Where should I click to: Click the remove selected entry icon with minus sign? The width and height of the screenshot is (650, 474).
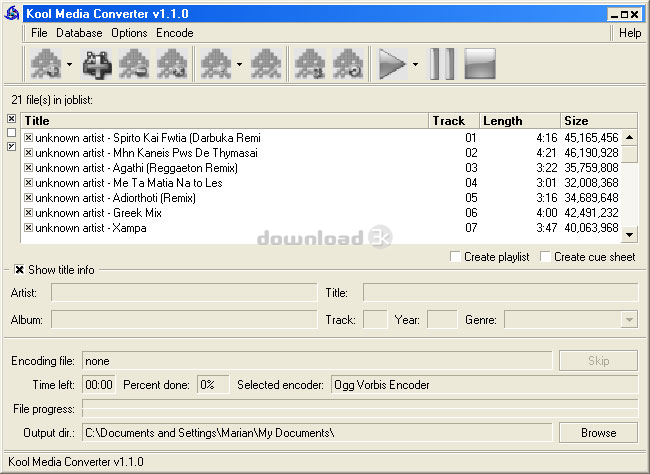point(134,64)
